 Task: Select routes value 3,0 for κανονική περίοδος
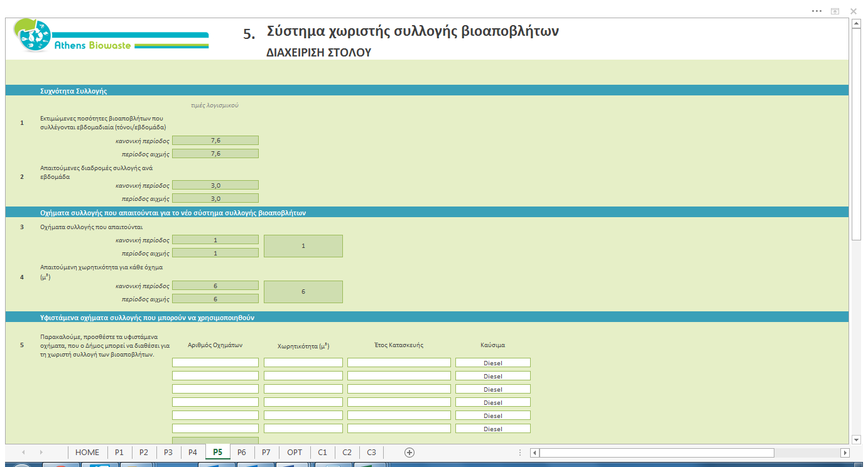click(215, 185)
